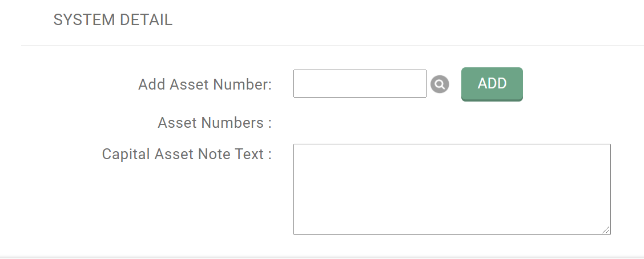644x259 pixels.
Task: Click the asset search magnifier icon
Action: [440, 84]
